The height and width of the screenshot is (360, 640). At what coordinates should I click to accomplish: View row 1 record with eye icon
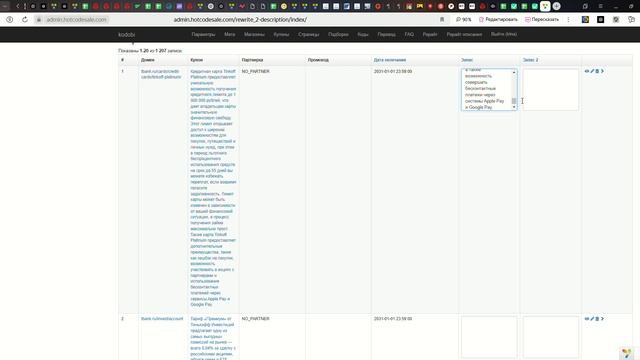pyautogui.click(x=587, y=71)
